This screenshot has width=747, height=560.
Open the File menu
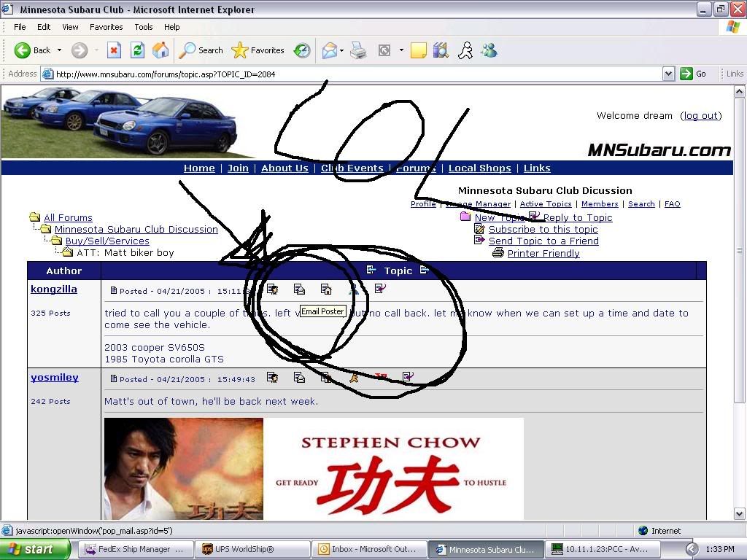[20, 27]
